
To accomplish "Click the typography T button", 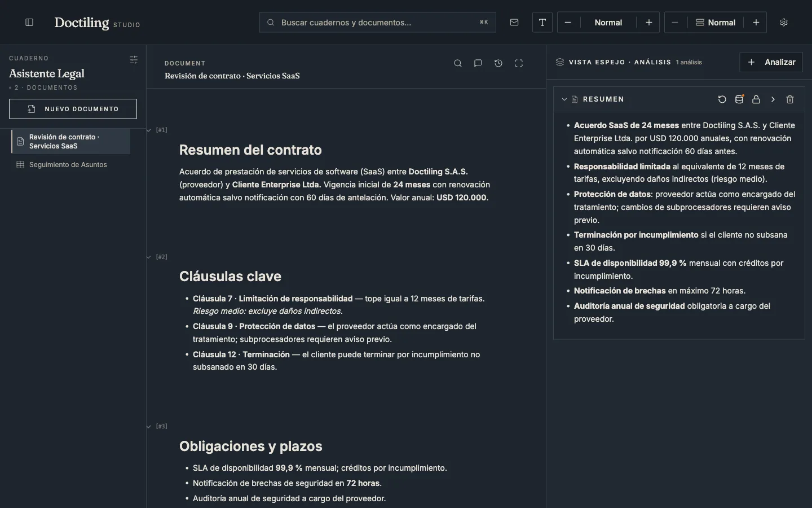I will [x=542, y=23].
